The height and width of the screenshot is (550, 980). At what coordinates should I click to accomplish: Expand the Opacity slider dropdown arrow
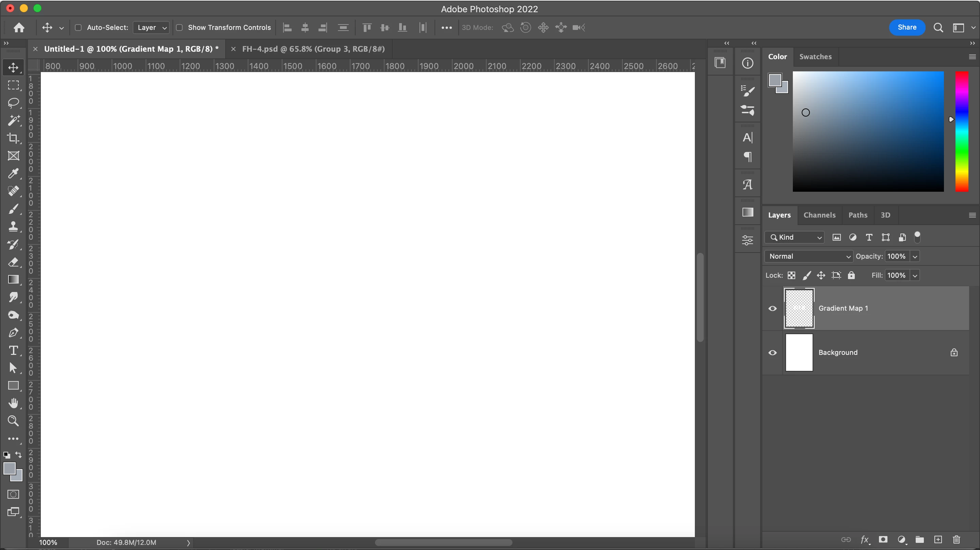click(915, 257)
